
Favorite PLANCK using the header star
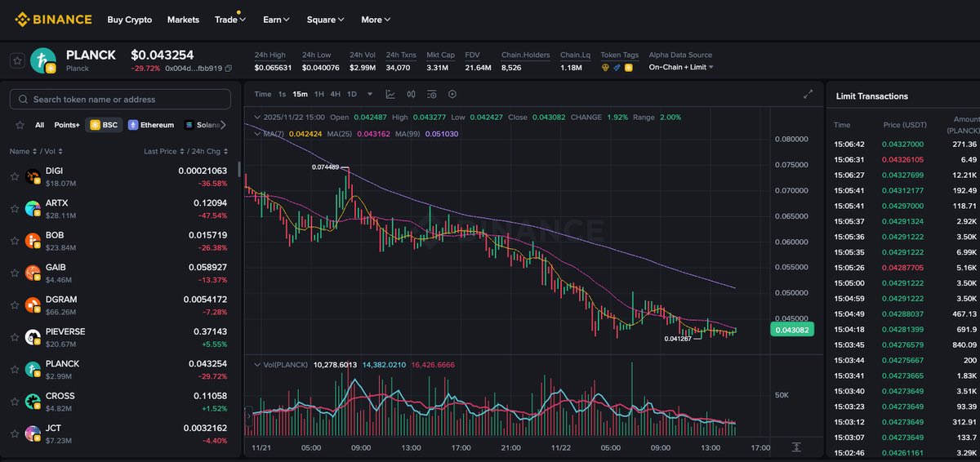(17, 60)
